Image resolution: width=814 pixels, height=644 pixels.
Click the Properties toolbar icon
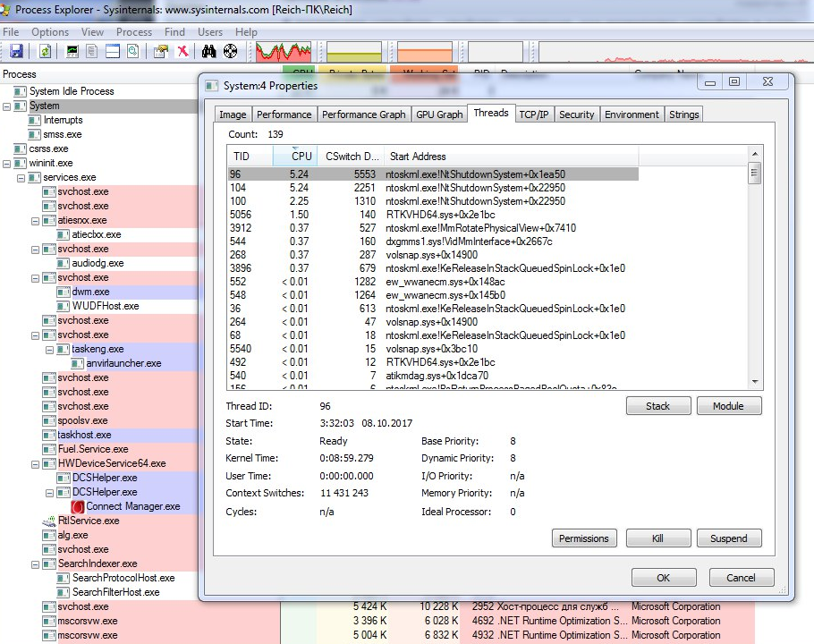coord(161,52)
